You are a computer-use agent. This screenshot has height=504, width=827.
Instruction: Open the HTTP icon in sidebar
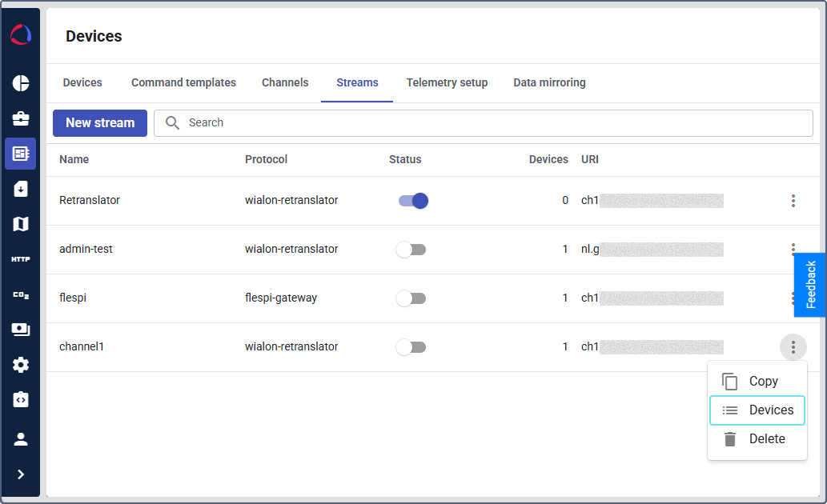21,259
